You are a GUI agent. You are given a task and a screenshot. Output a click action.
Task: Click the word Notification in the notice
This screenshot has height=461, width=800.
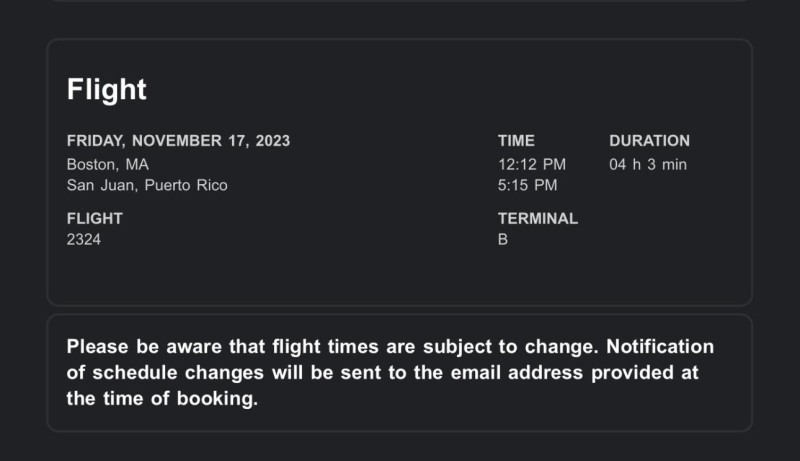click(660, 347)
